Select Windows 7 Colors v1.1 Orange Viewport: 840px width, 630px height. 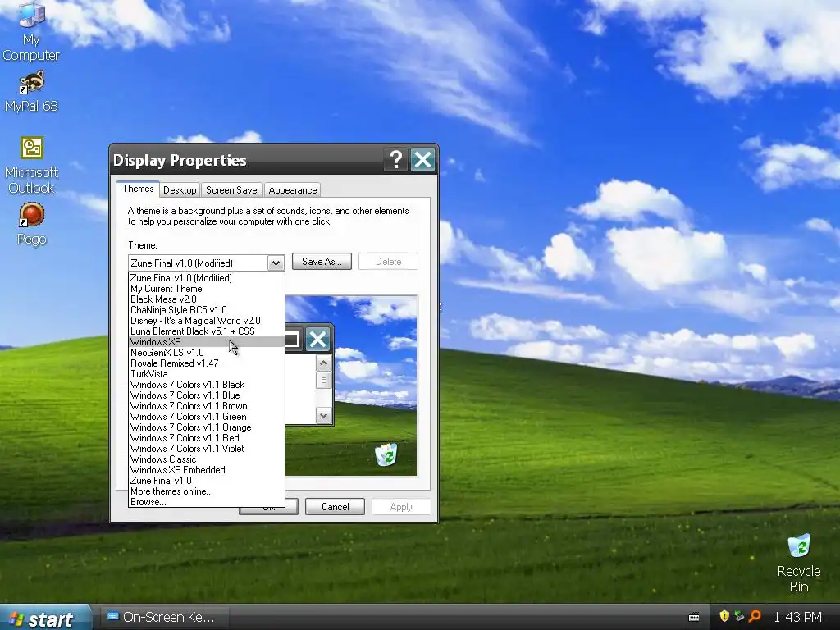[x=206, y=427]
